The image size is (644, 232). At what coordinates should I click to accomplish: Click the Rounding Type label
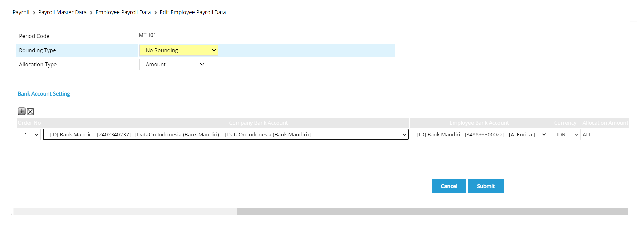(37, 50)
